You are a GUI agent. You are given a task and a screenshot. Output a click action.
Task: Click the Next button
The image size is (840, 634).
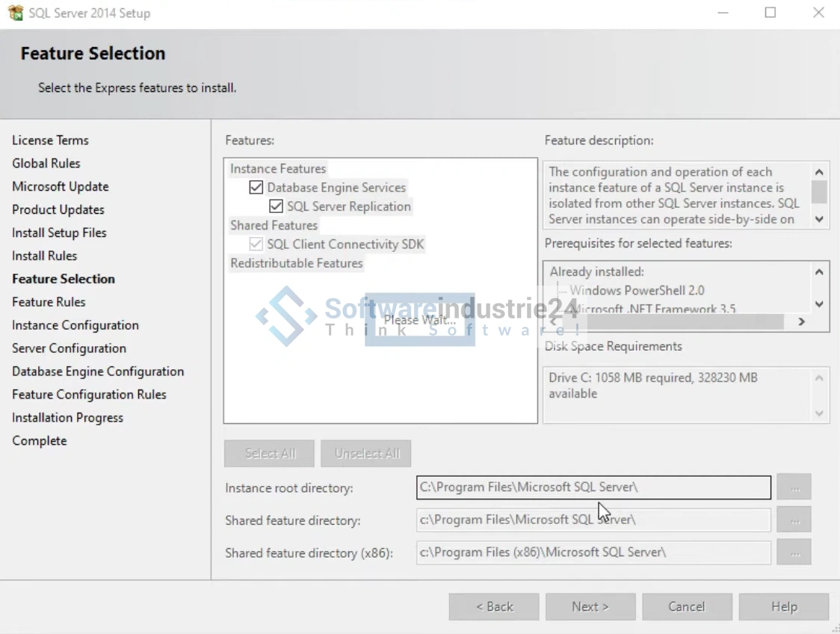pyautogui.click(x=590, y=606)
